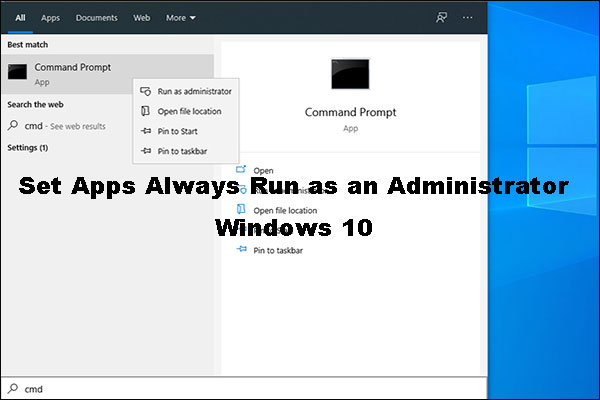Select the Web search tab
600x400 pixels.
pyautogui.click(x=142, y=18)
